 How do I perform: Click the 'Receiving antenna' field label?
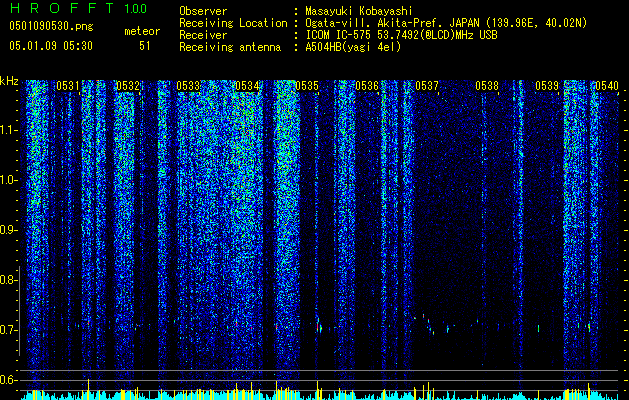[x=230, y=47]
